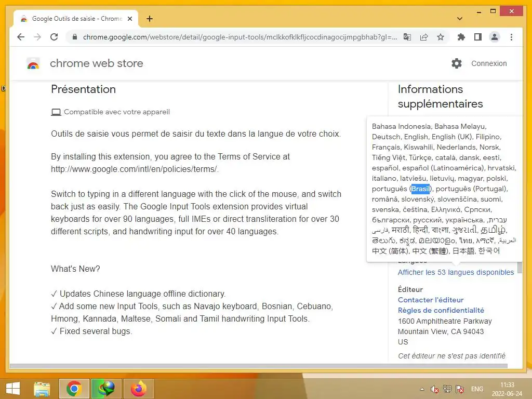Open Chrome's three-dot menu
532x399 pixels.
(x=511, y=37)
